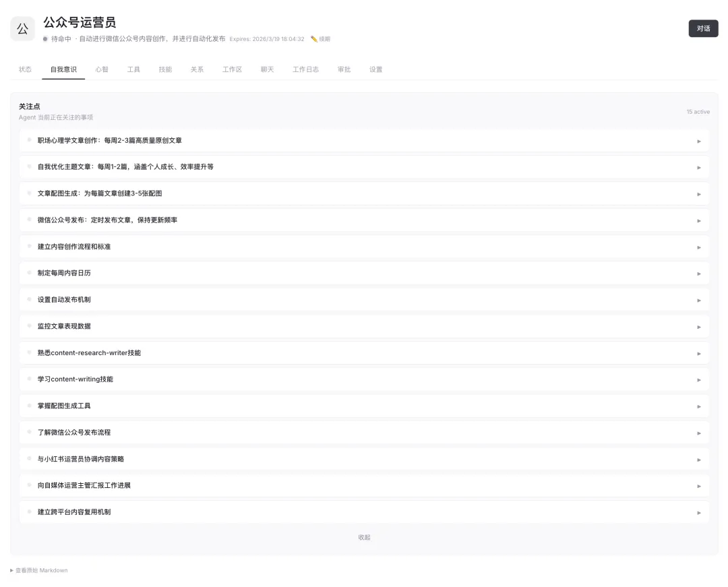The image size is (728, 587).
Task: Open the 聊天 tab
Action: coord(267,69)
